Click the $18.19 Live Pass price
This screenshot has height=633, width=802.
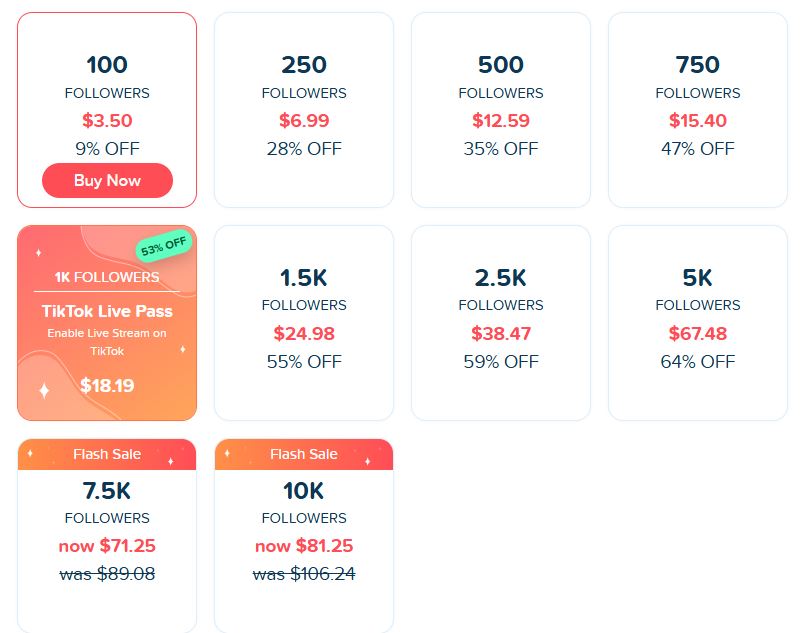(x=107, y=385)
